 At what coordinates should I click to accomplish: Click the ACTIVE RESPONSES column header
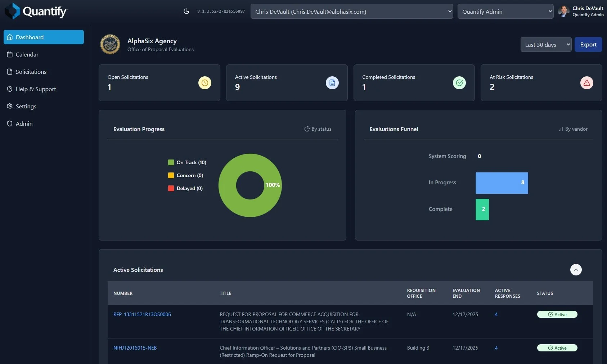point(507,293)
